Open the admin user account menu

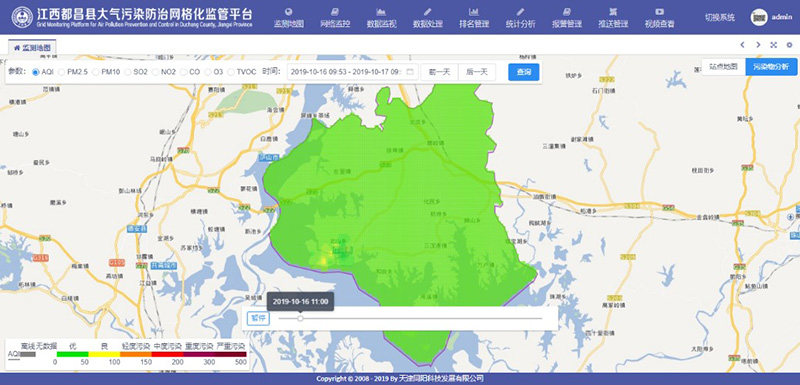click(x=771, y=17)
